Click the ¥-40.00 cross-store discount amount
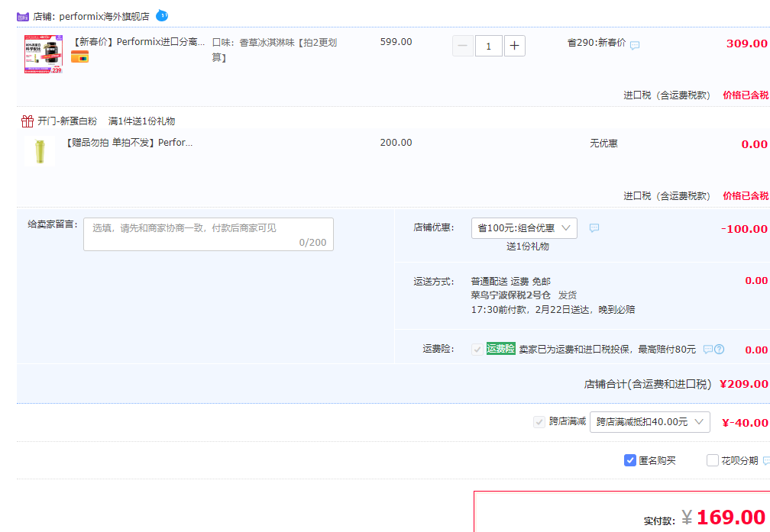Image resolution: width=770 pixels, height=532 pixels. (745, 423)
